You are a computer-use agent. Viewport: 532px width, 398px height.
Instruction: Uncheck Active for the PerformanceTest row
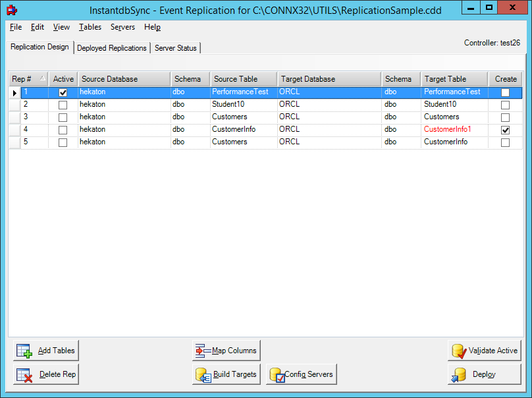click(63, 92)
